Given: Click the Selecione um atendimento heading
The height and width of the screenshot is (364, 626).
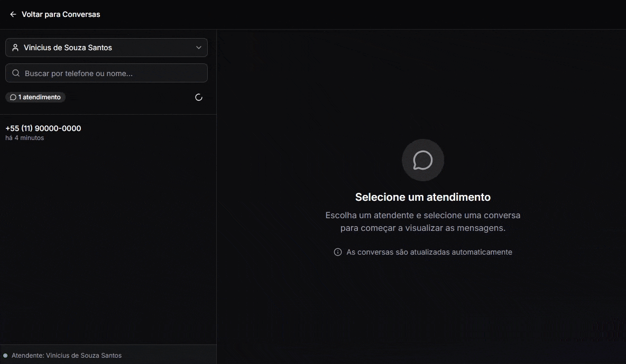Looking at the screenshot, I should [423, 197].
